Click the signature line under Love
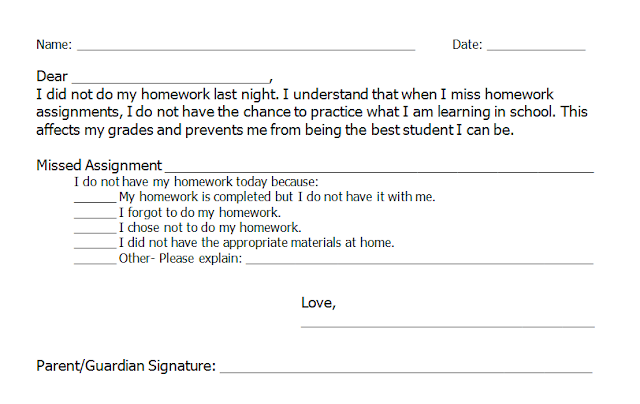This screenshot has width=640, height=404. [447, 324]
